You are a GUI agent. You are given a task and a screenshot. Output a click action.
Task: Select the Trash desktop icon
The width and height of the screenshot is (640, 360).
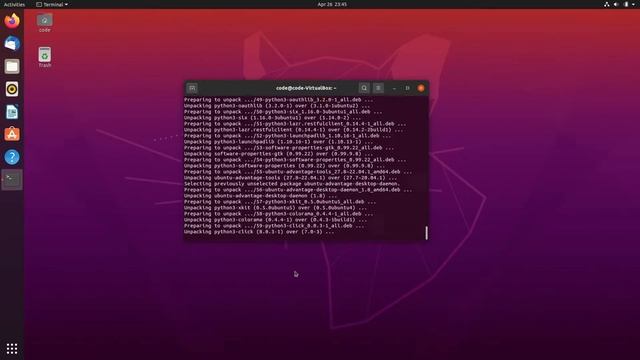tap(45, 58)
